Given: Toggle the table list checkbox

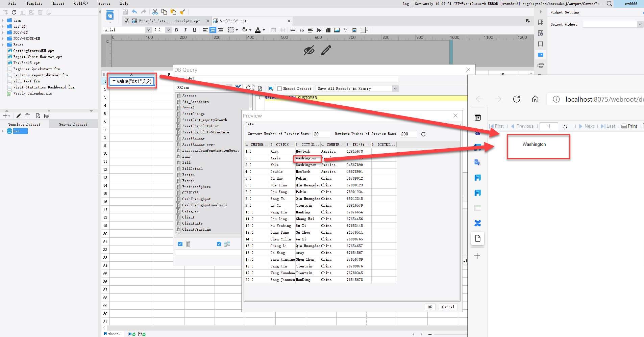Looking at the screenshot, I should (x=180, y=244).
